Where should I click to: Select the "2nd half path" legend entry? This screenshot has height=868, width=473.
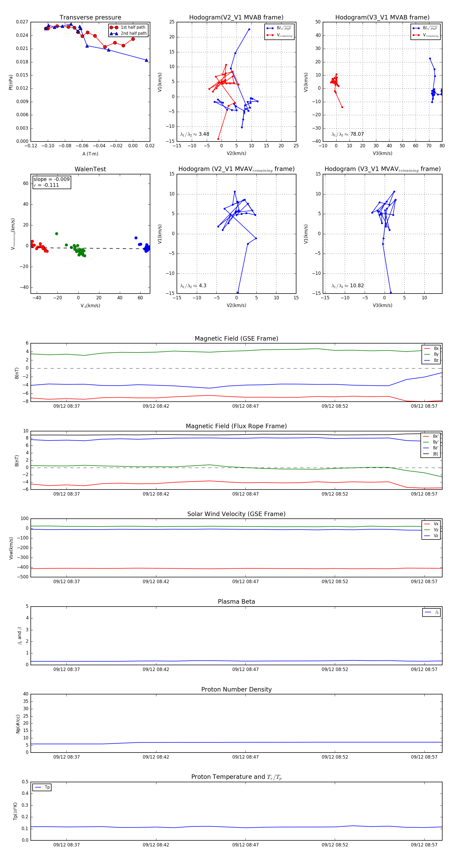(128, 33)
